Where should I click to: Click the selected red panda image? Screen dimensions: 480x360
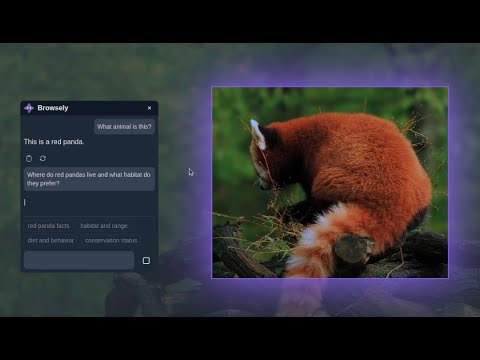330,182
